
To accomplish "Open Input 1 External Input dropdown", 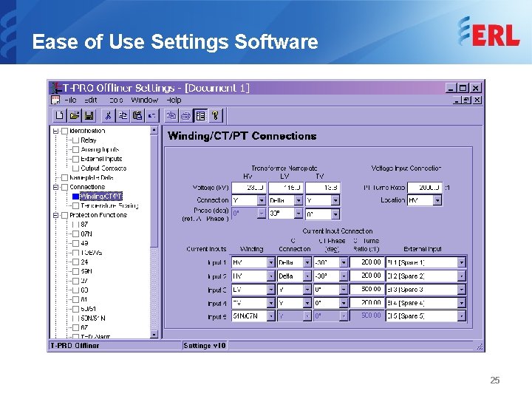I will (x=461, y=262).
